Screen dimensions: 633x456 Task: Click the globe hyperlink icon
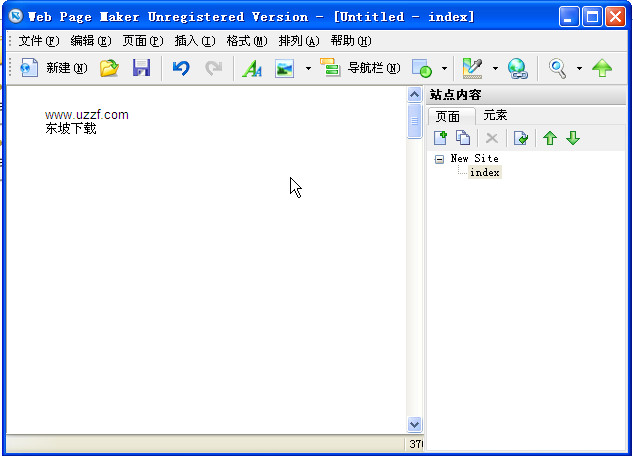[518, 68]
